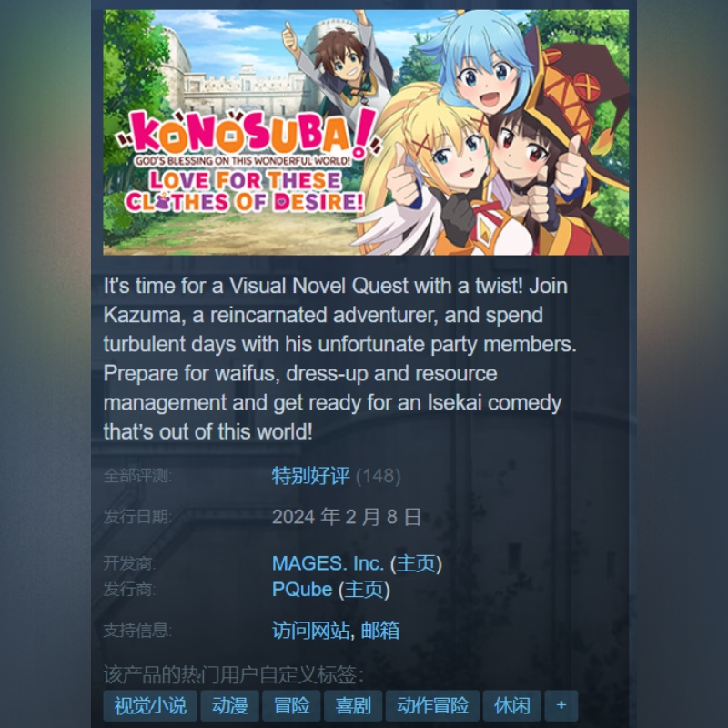The height and width of the screenshot is (728, 728).
Task: Open the MAGES. Inc. developer link
Action: (x=328, y=563)
